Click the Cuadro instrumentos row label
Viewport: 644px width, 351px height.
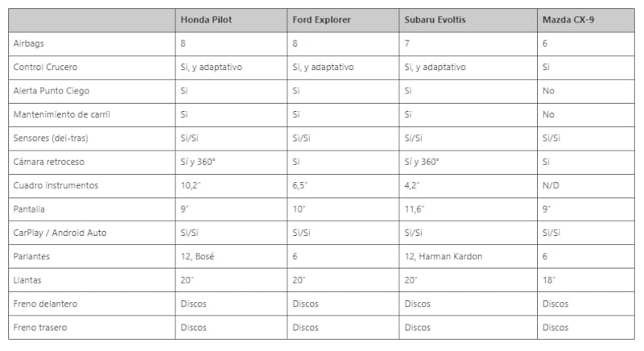[56, 186]
